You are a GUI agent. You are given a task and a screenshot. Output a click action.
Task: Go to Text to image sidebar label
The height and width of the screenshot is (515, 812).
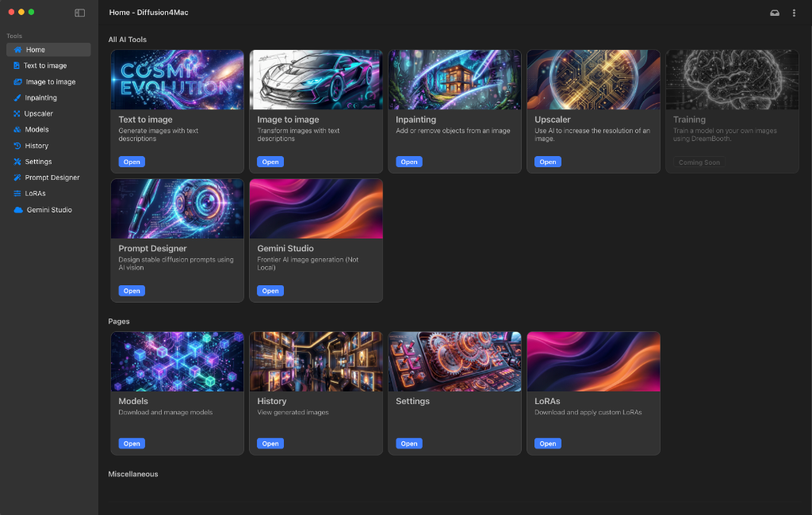(x=45, y=66)
